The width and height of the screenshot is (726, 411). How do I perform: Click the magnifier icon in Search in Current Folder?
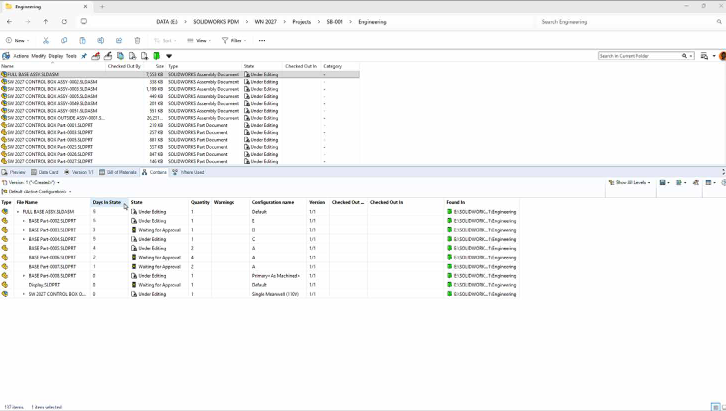[684, 56]
